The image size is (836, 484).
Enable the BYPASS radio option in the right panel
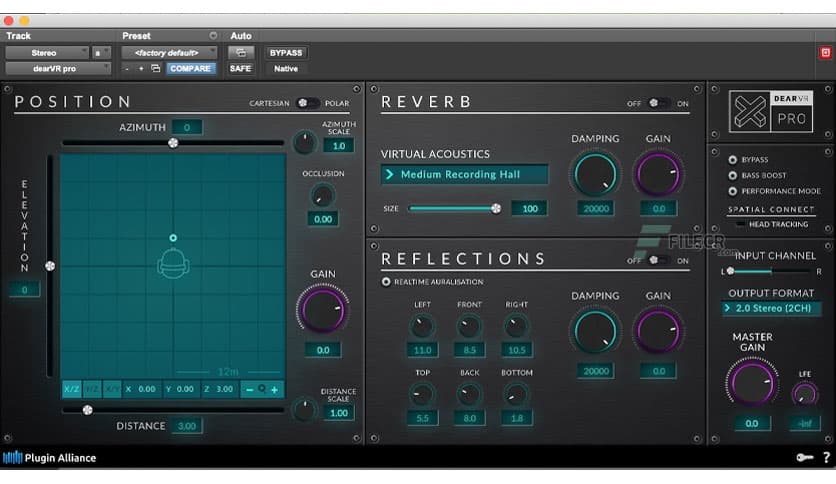tap(733, 159)
